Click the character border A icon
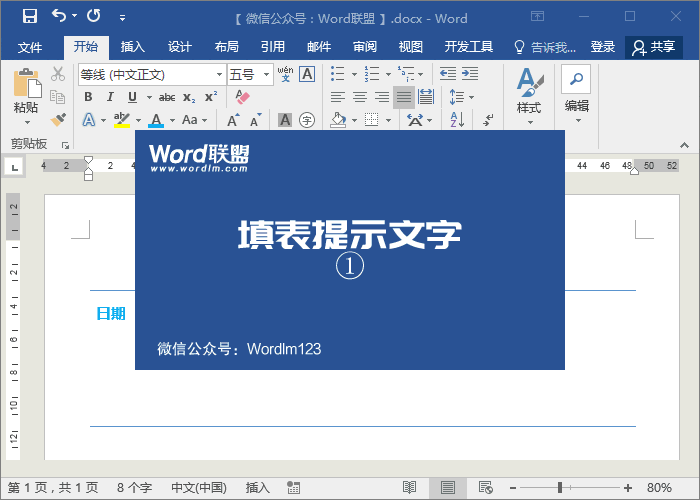Image resolution: width=700 pixels, height=500 pixels. click(x=307, y=74)
